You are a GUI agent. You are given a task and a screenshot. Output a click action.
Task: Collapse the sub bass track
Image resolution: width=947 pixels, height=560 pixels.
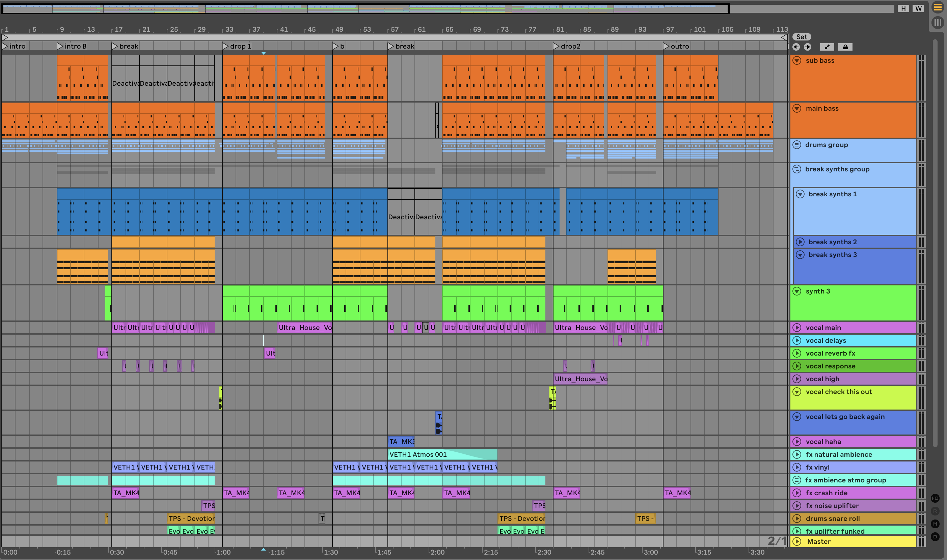click(797, 60)
